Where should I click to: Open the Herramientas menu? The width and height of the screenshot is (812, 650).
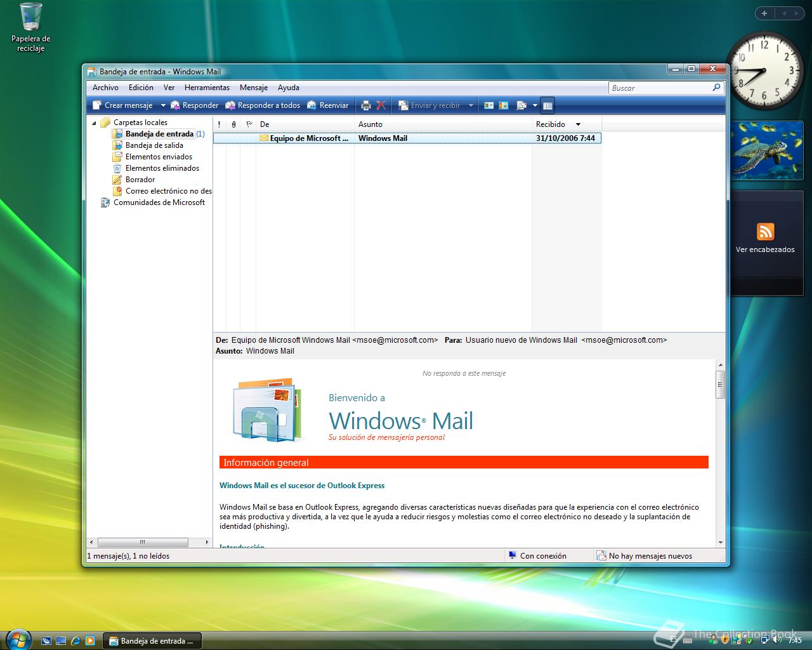207,88
